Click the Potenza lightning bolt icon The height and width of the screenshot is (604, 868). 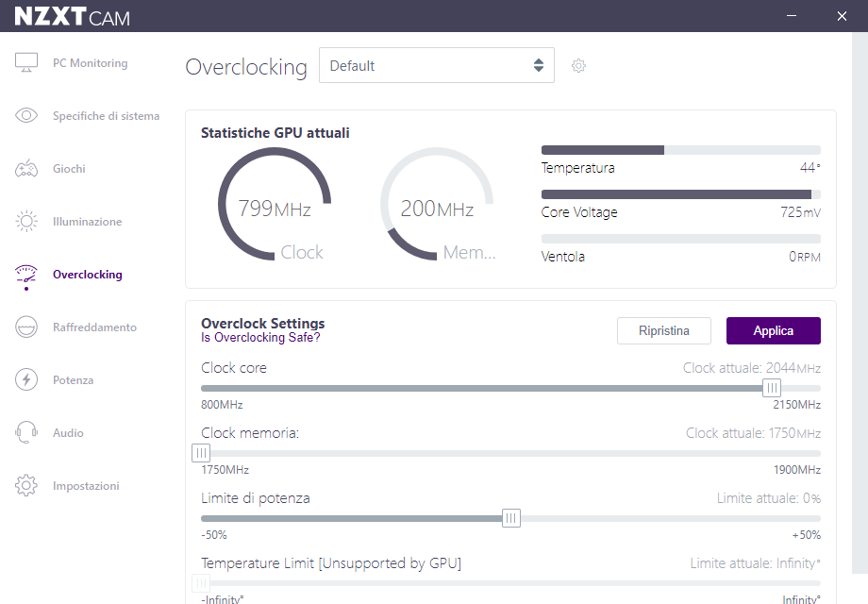pyautogui.click(x=26, y=380)
